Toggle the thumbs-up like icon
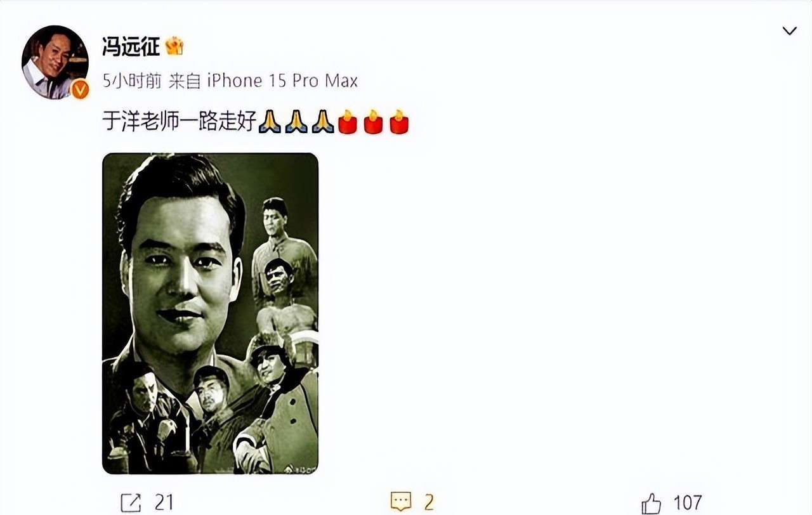 pyautogui.click(x=651, y=503)
